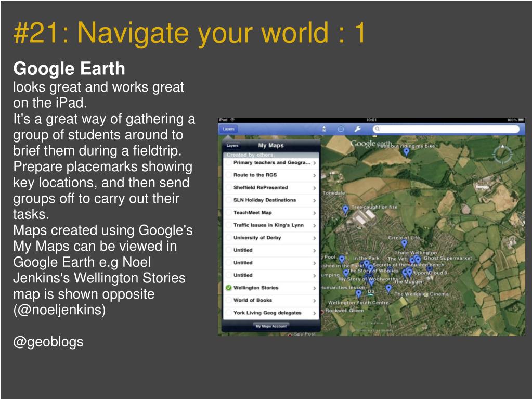Expand 'York Living Geog delegates' row chevron
The height and width of the screenshot is (399, 532).
(315, 313)
